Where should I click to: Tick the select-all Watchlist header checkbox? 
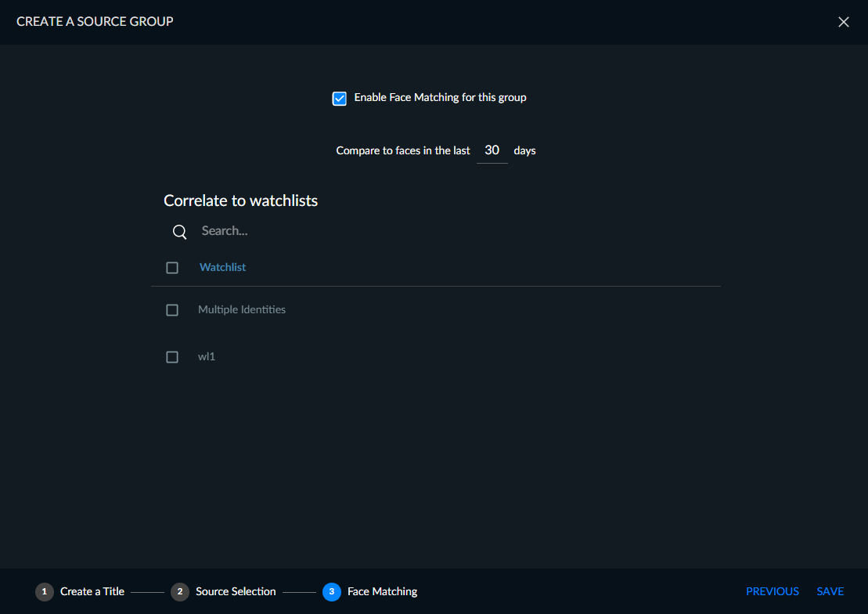(x=172, y=268)
